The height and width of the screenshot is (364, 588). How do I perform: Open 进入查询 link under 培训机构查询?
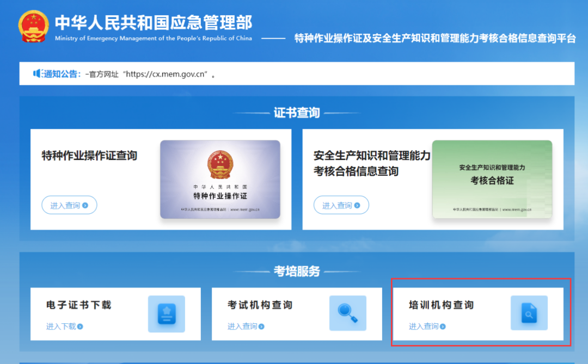click(424, 326)
